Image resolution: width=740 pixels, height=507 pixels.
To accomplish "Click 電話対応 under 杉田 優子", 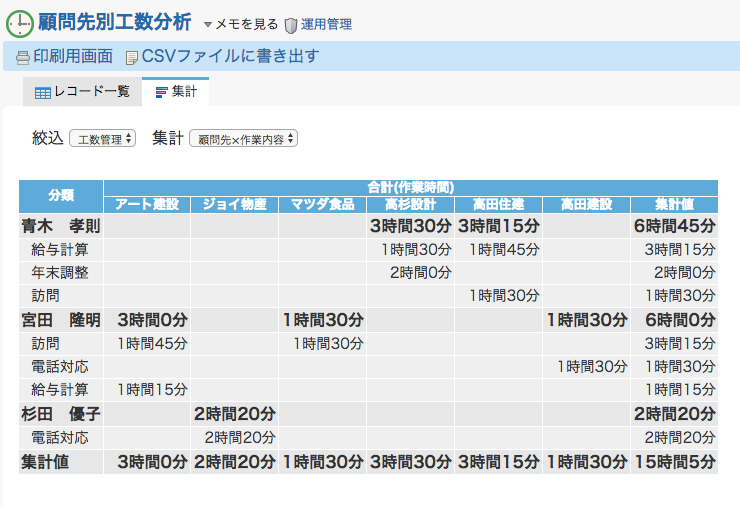I will click(x=60, y=438).
